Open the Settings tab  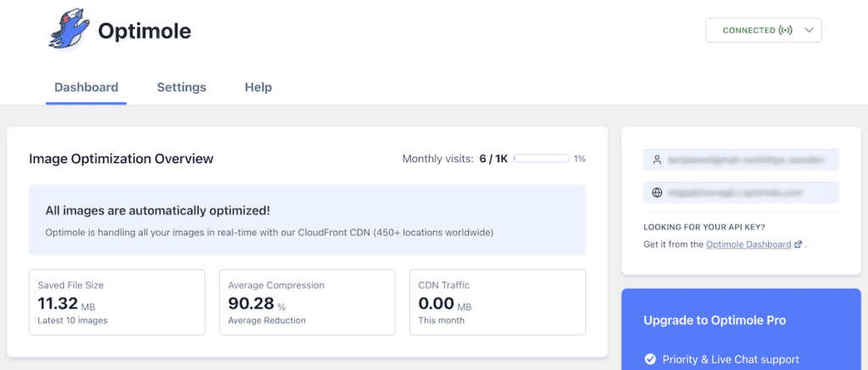181,87
